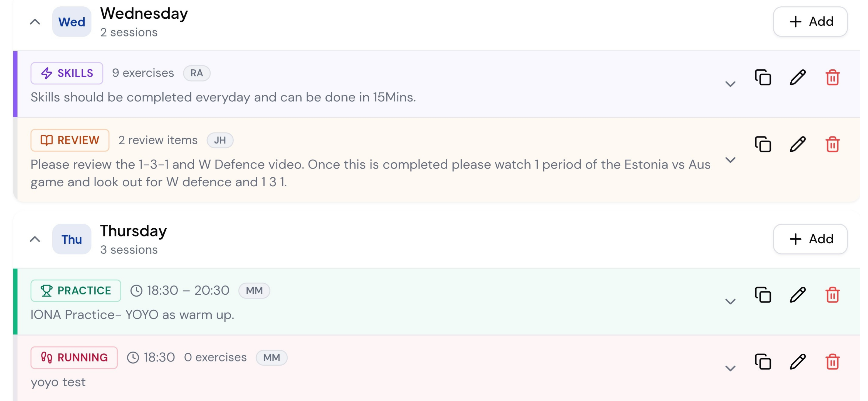The height and width of the screenshot is (401, 868).
Task: Add a session to Wednesday
Action: pyautogui.click(x=810, y=22)
